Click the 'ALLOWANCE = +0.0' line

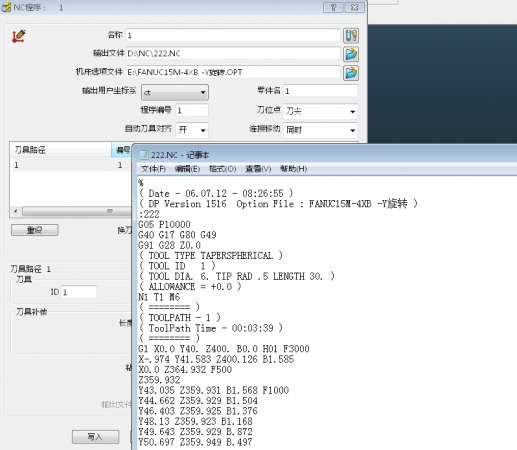click(190, 287)
